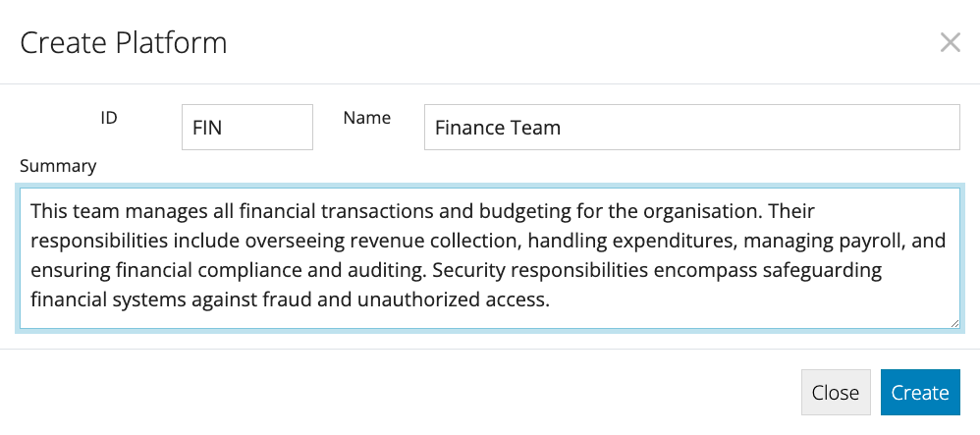The height and width of the screenshot is (435, 980).
Task: Place cursor on the Finance Team text
Action: tap(498, 128)
